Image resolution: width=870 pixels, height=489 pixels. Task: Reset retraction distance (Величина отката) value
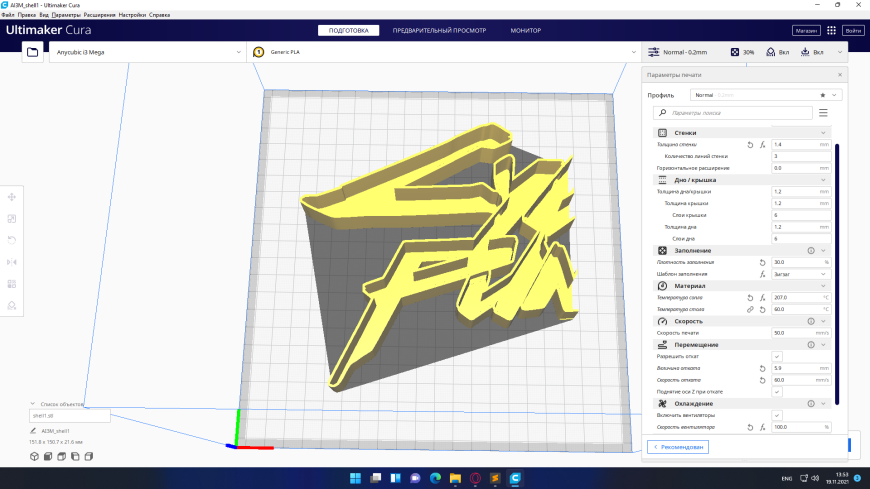(762, 368)
